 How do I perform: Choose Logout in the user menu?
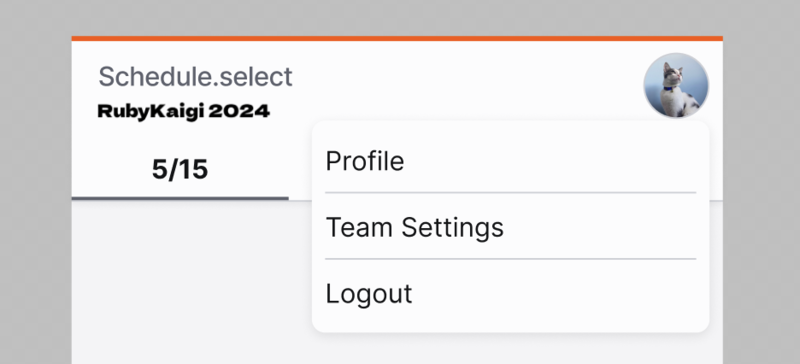pyautogui.click(x=510, y=294)
